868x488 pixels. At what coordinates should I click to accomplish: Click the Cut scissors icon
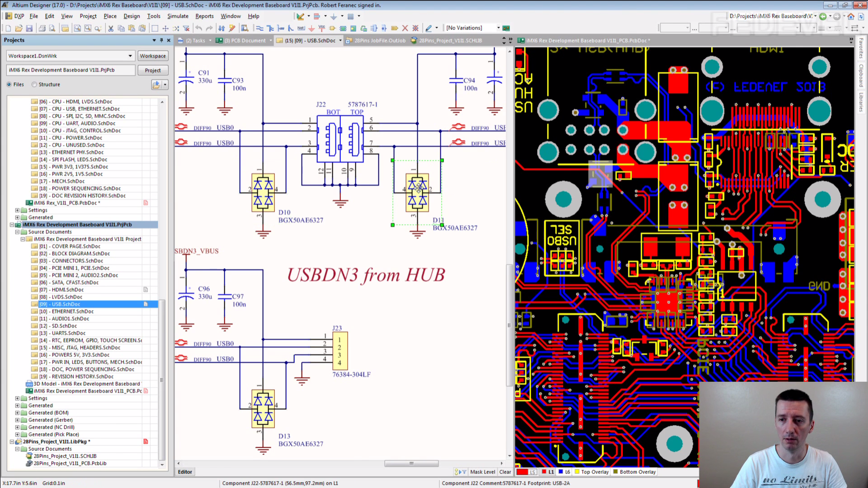(111, 28)
